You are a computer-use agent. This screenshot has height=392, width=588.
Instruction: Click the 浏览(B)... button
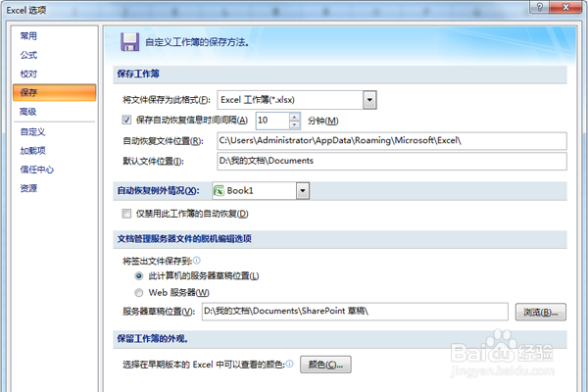click(x=540, y=312)
